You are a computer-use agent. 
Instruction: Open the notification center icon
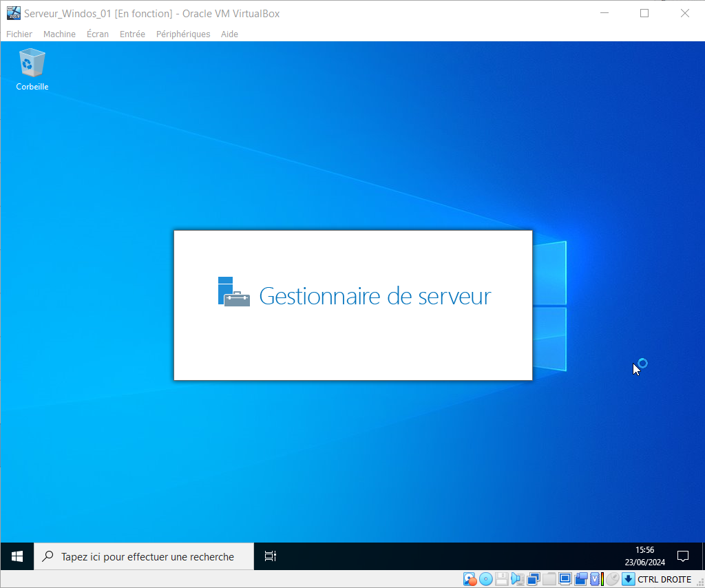[x=683, y=556]
